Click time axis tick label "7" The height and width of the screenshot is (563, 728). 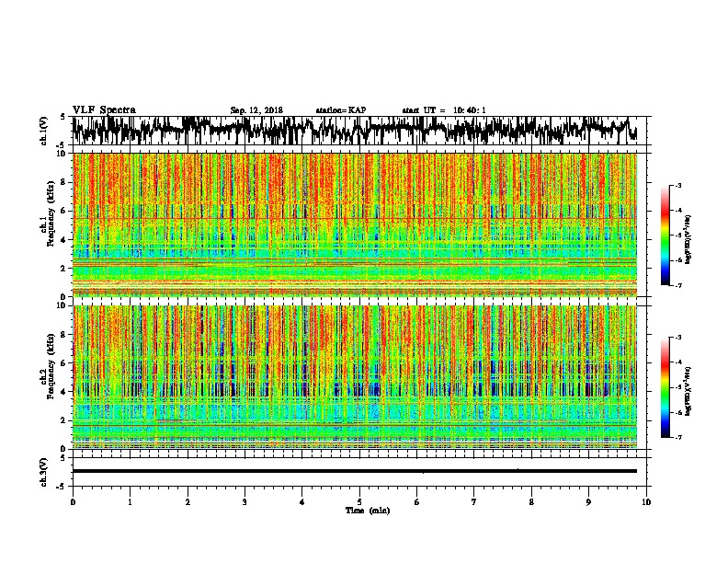pos(474,502)
